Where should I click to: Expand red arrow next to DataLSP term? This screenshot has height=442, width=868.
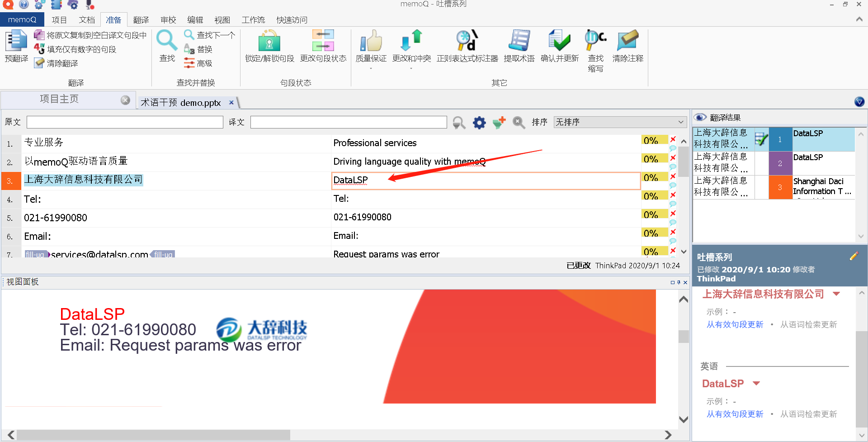[x=756, y=384]
